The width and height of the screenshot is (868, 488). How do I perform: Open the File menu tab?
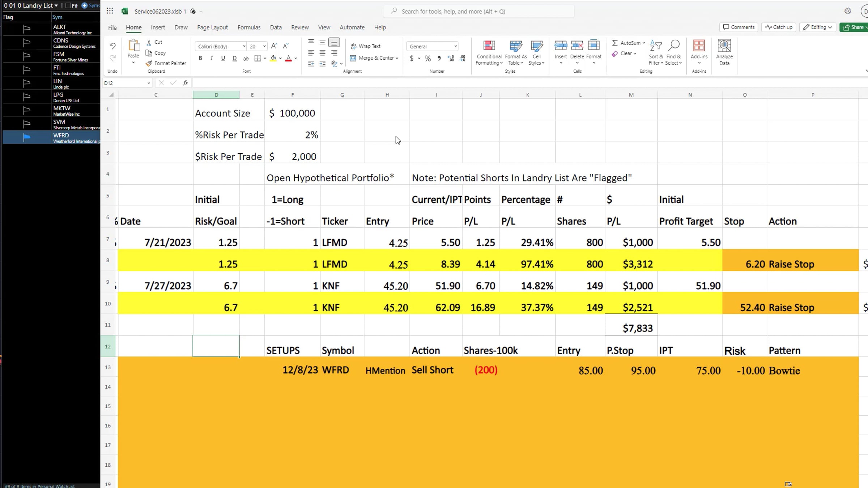click(x=112, y=27)
